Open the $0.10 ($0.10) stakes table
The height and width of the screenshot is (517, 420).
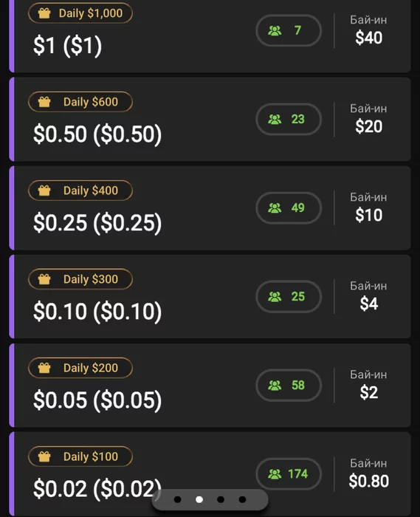pos(210,297)
